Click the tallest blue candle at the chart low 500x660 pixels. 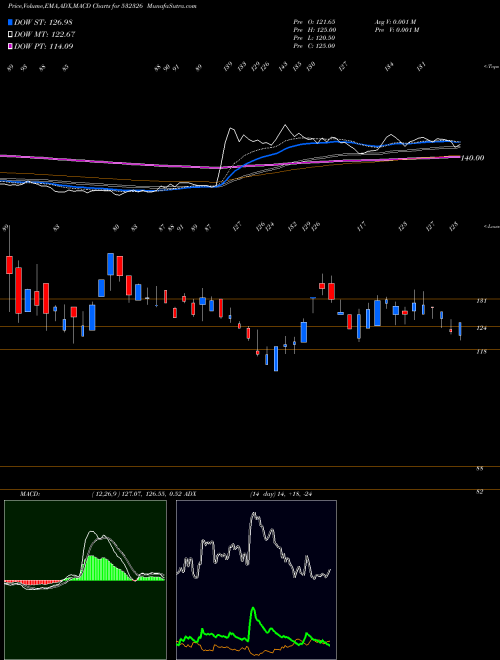(276, 359)
